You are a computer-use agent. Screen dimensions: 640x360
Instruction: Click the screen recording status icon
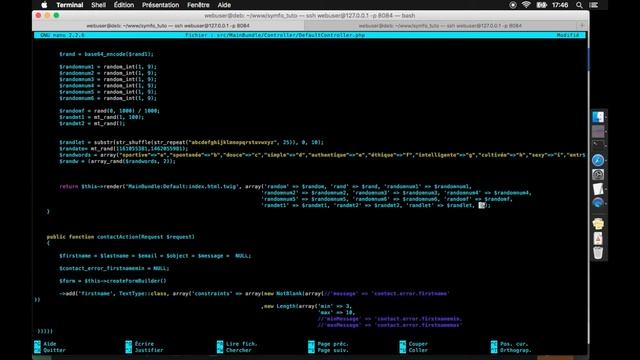(513, 5)
